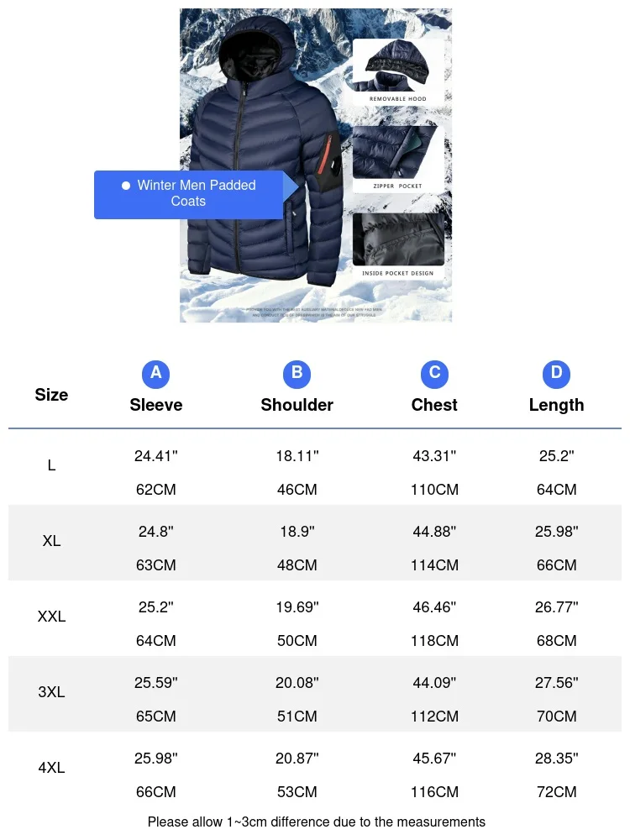
Task: Click the blue circle A icon
Action: click(156, 374)
